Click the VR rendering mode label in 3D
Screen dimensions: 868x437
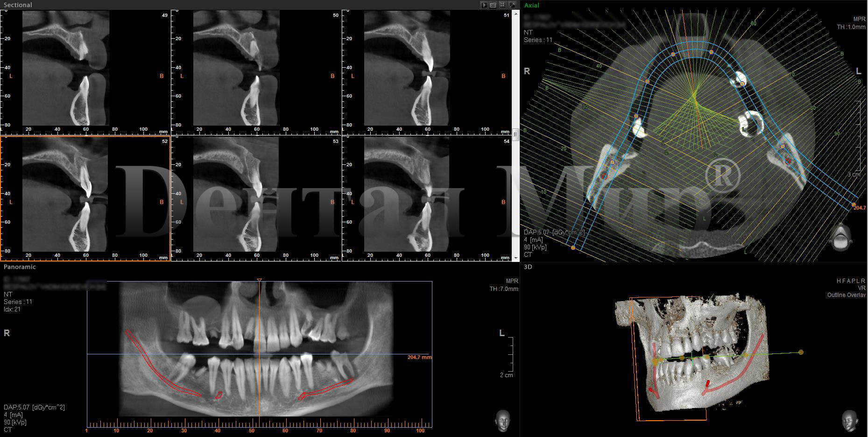pyautogui.click(x=861, y=288)
